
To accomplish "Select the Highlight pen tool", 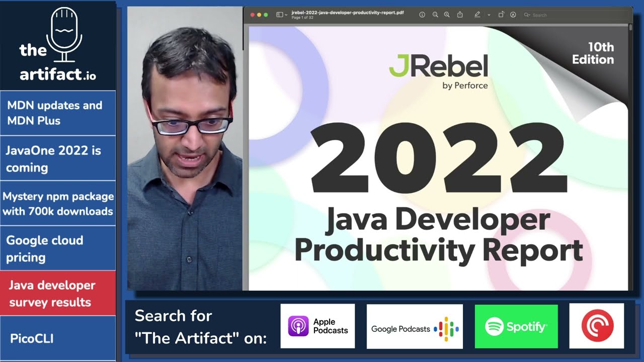I will tap(477, 15).
